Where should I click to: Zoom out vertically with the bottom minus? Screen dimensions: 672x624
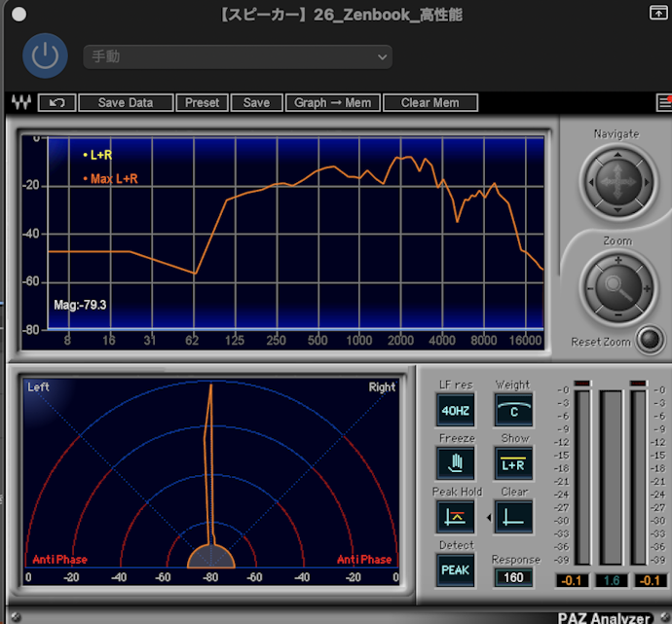click(x=618, y=315)
